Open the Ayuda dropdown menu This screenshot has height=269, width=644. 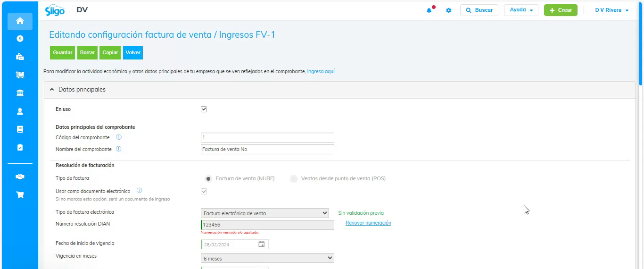pyautogui.click(x=521, y=10)
